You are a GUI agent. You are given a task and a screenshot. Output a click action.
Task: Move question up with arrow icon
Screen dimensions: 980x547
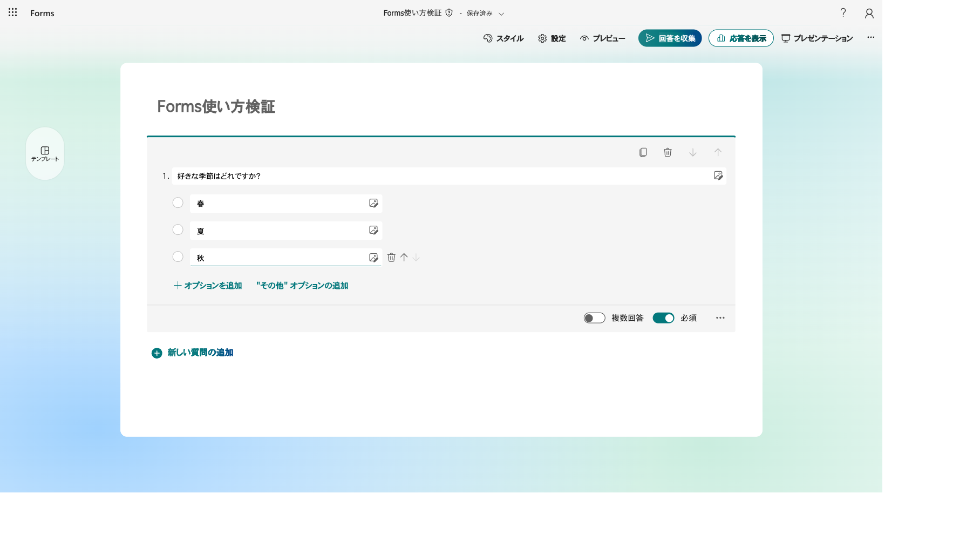718,152
